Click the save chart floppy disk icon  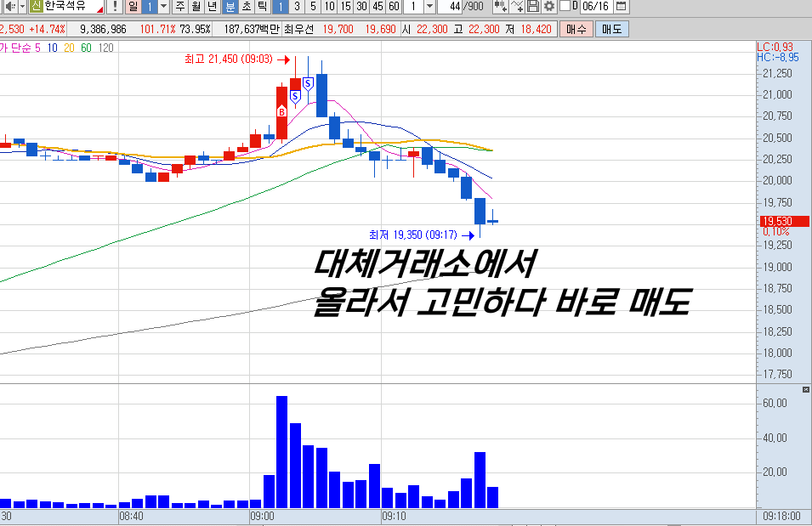click(533, 6)
